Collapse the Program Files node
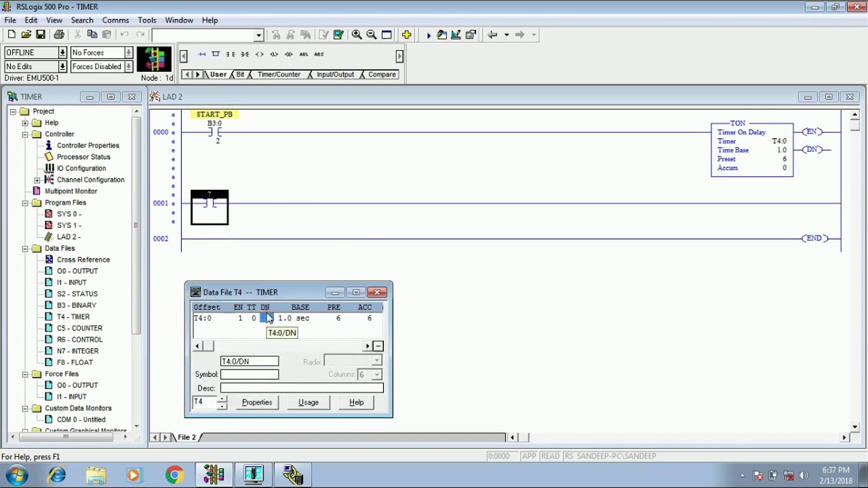The height and width of the screenshot is (488, 868). [25, 203]
